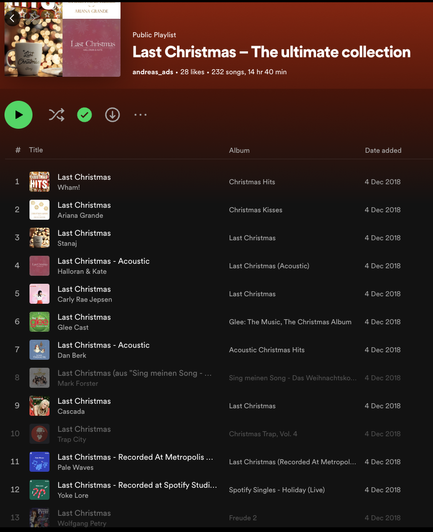Open the three-dots more options menu
The image size is (433, 532).
tap(140, 115)
